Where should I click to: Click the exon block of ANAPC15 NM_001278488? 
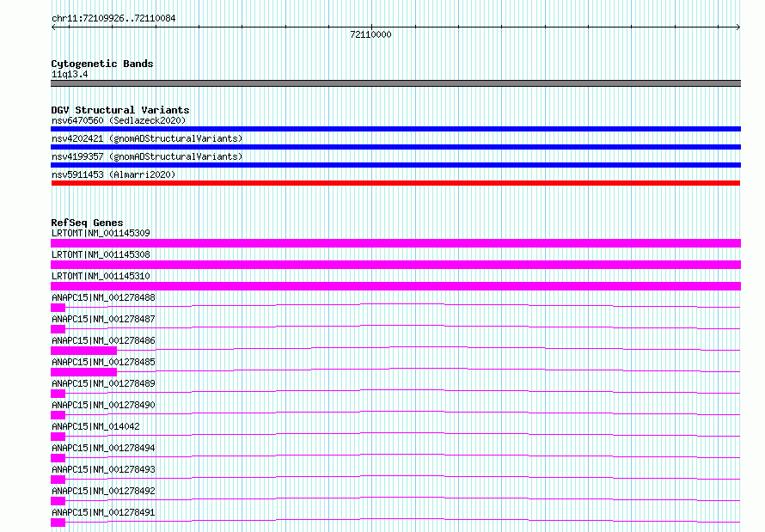point(58,308)
